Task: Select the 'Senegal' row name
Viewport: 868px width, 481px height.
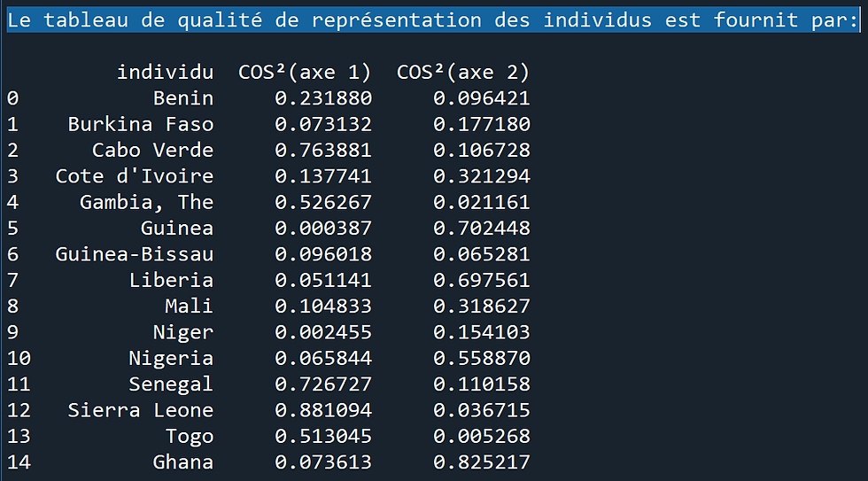Action: (x=171, y=384)
